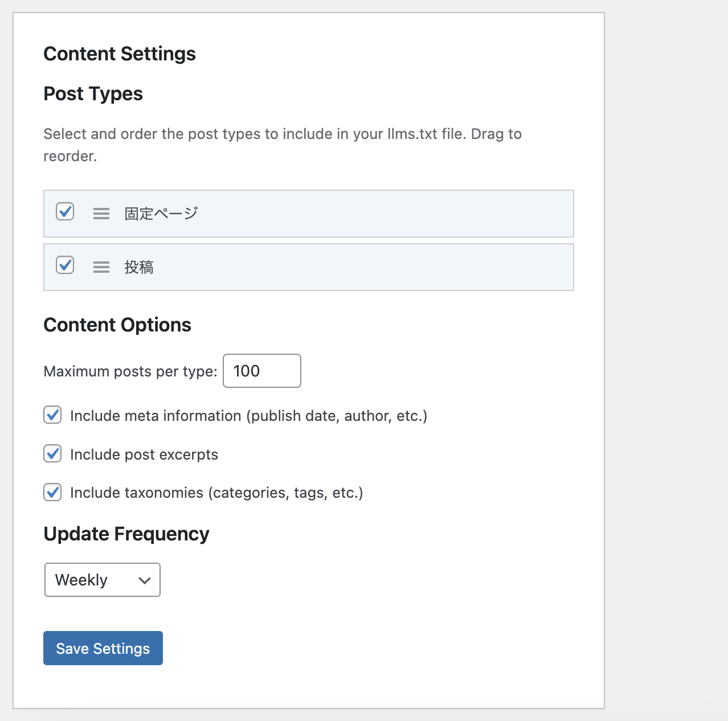Focus the Maximum posts per type field
This screenshot has height=721, width=728.
point(261,371)
